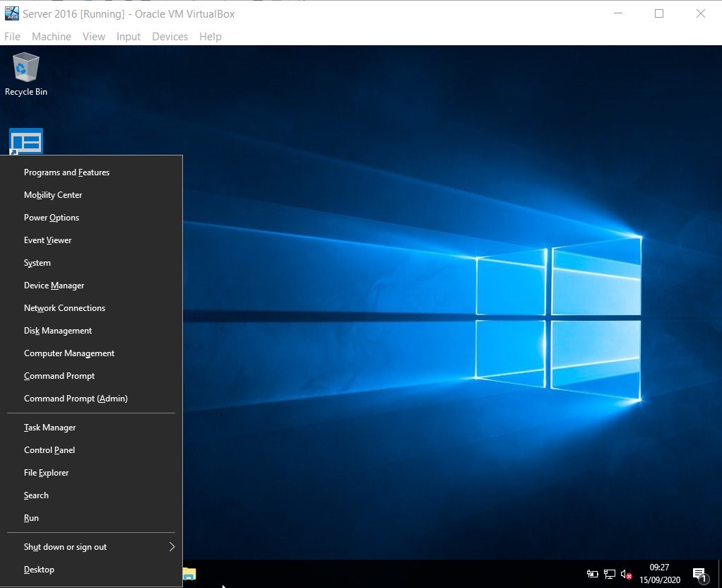This screenshot has width=722, height=588.
Task: Select Mobility Center entry
Action: point(91,195)
